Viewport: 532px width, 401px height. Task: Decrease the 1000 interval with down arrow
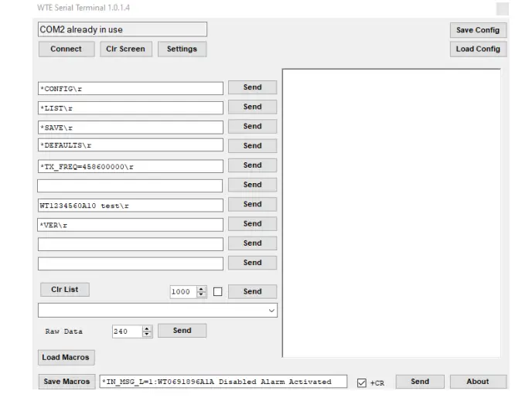tap(201, 294)
